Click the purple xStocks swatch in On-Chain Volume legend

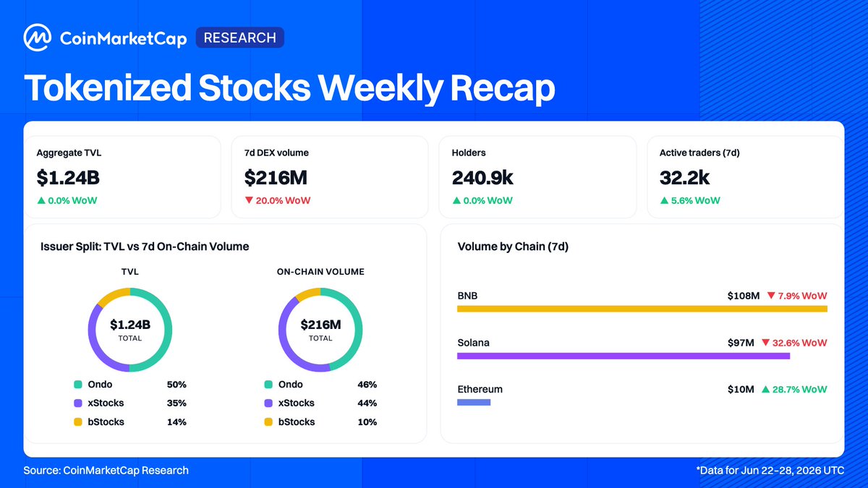pyautogui.click(x=268, y=403)
